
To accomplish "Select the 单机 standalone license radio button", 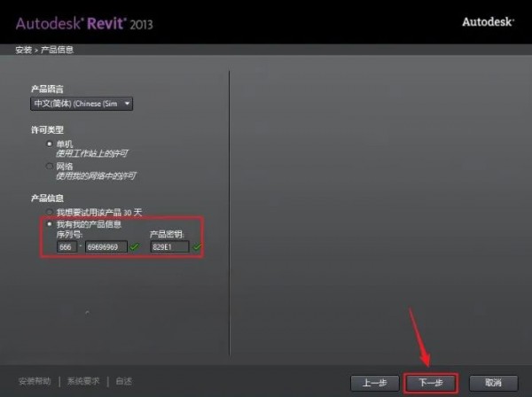I will [x=50, y=144].
